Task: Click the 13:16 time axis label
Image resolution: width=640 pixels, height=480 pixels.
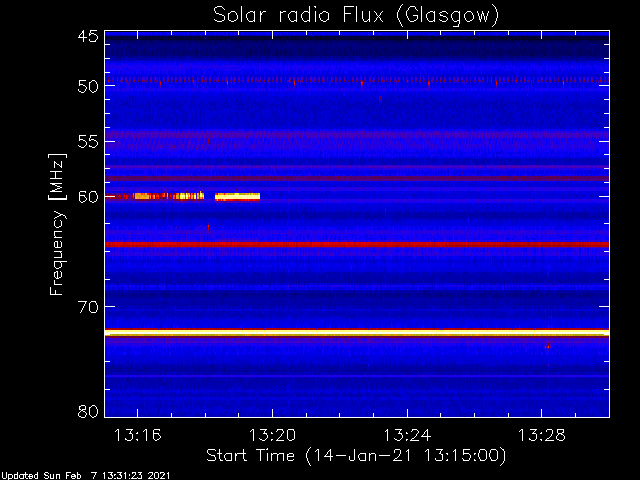Action: point(138,435)
